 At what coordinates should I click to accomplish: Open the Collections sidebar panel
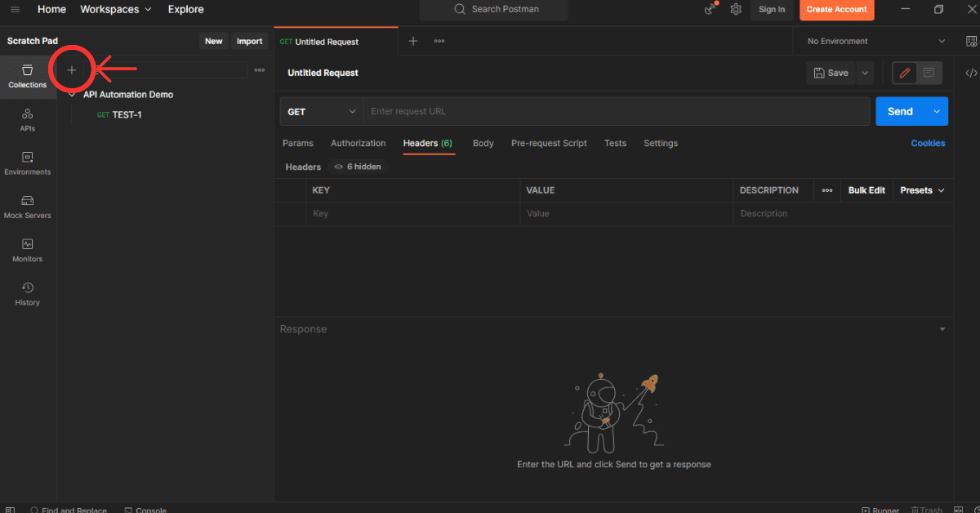click(x=28, y=76)
